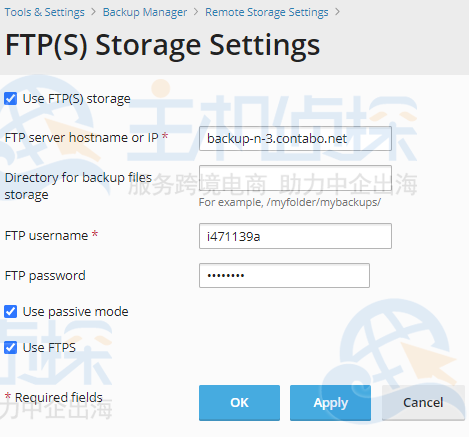Click the chevron after Backup Manager
The width and height of the screenshot is (469, 437).
click(196, 12)
